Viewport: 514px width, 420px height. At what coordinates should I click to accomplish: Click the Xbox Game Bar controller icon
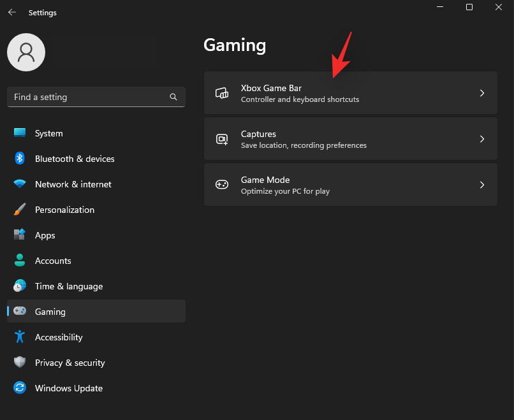[x=221, y=93]
